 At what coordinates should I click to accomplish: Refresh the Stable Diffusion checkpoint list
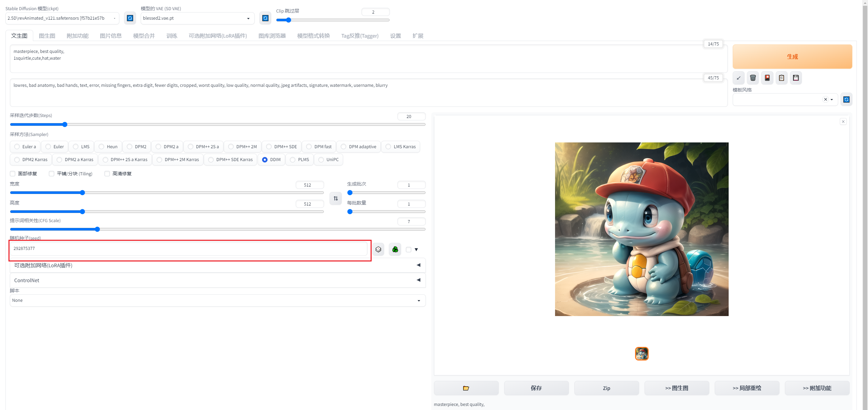click(130, 18)
